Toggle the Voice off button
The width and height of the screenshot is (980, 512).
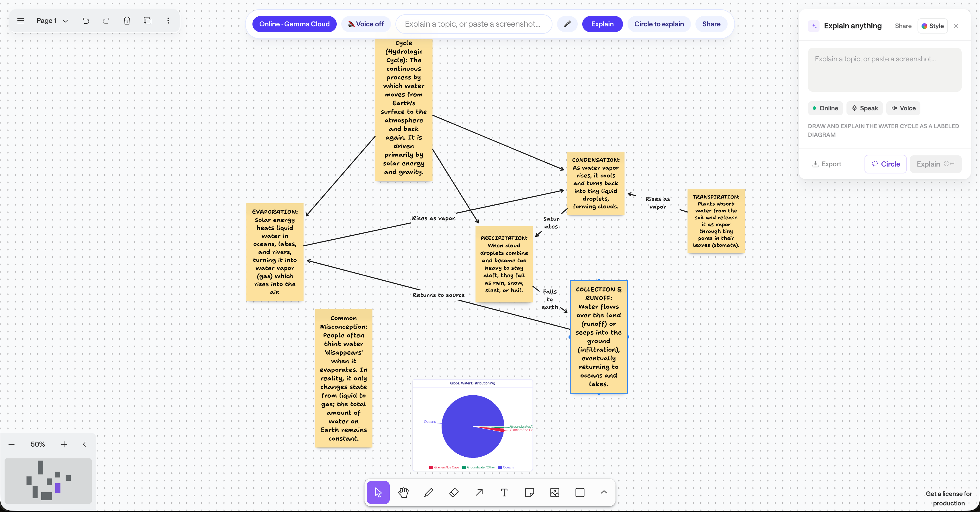pyautogui.click(x=366, y=24)
